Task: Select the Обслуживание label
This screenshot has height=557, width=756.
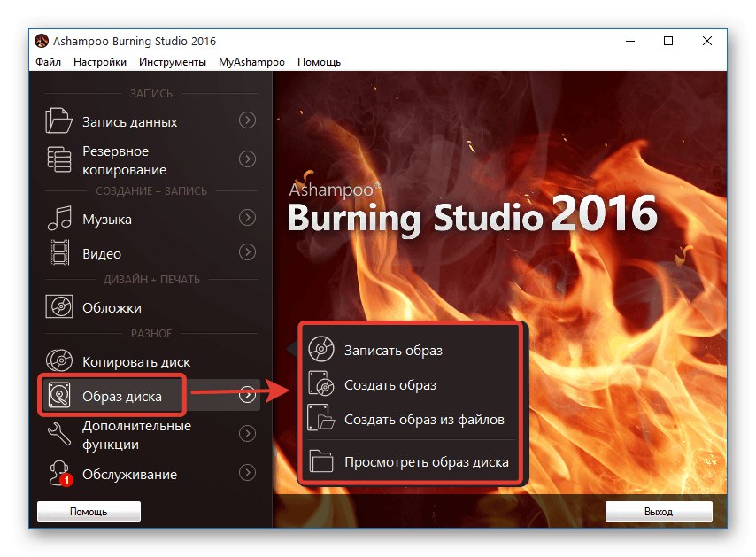Action: (x=130, y=474)
